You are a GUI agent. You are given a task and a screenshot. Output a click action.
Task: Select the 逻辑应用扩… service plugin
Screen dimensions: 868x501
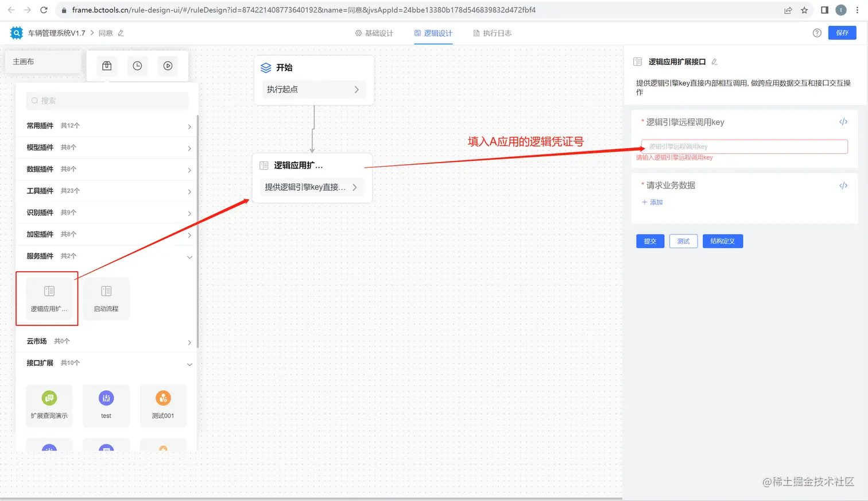click(x=49, y=298)
